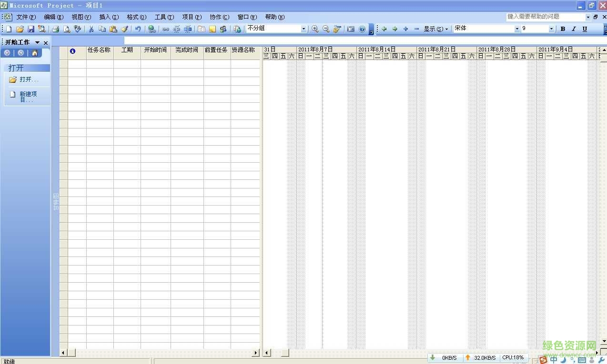Open the 插入(I) menu

tap(109, 17)
